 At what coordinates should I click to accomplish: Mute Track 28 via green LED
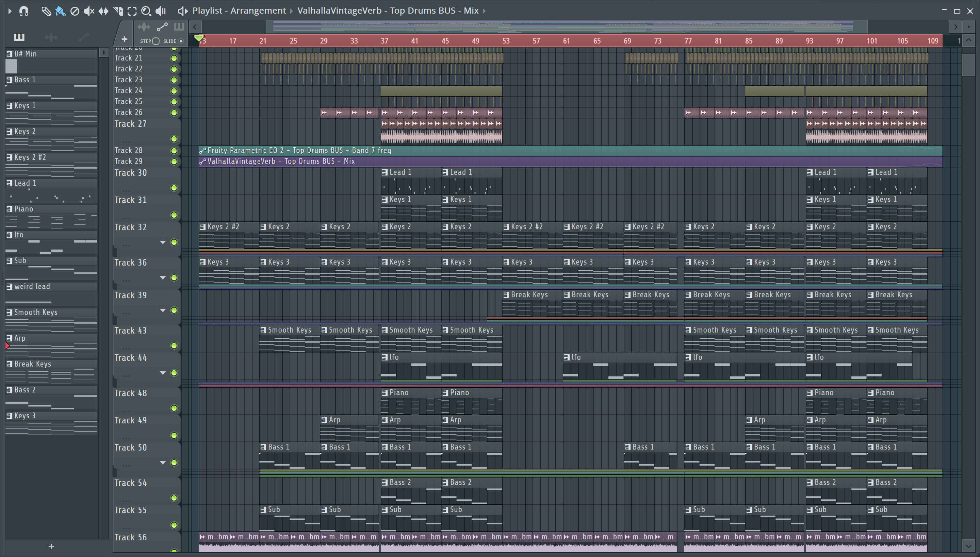point(174,151)
